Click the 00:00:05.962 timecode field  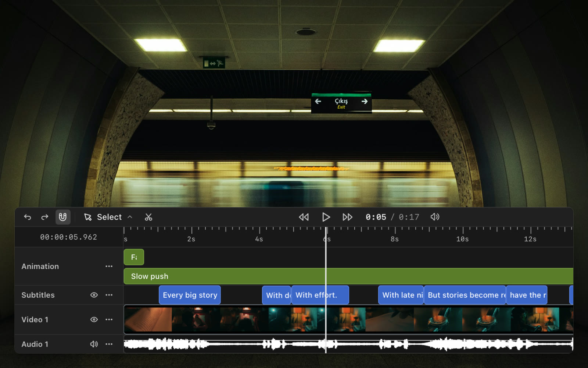[69, 237]
